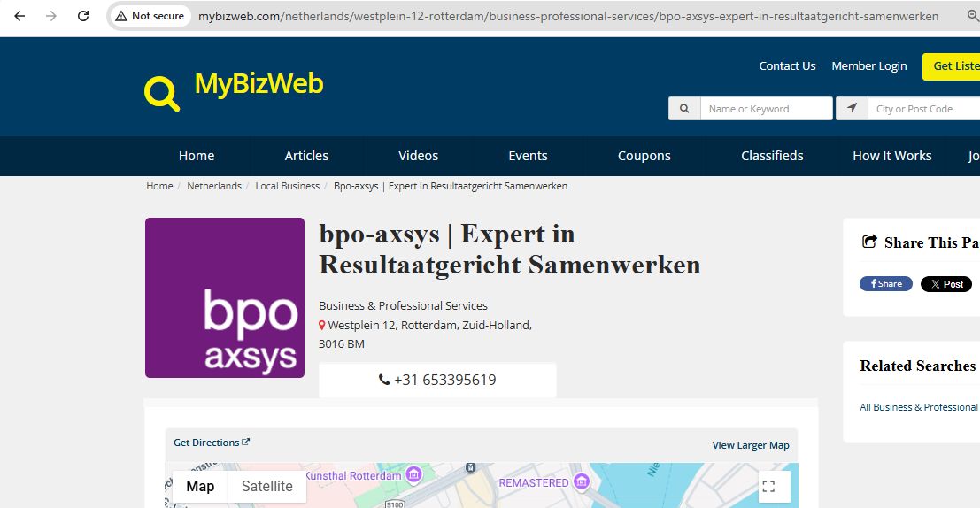Focus the Name or Keyword field
980x508 pixels.
point(767,108)
